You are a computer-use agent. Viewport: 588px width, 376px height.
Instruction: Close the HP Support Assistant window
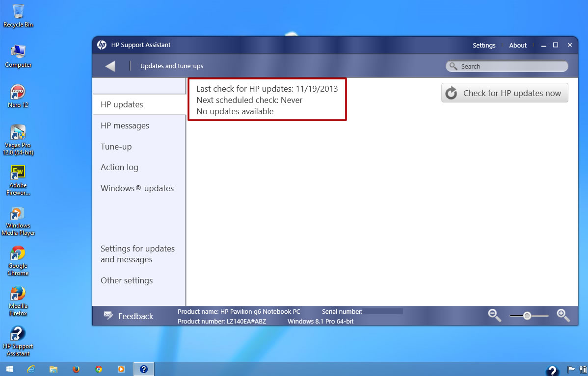click(x=570, y=45)
